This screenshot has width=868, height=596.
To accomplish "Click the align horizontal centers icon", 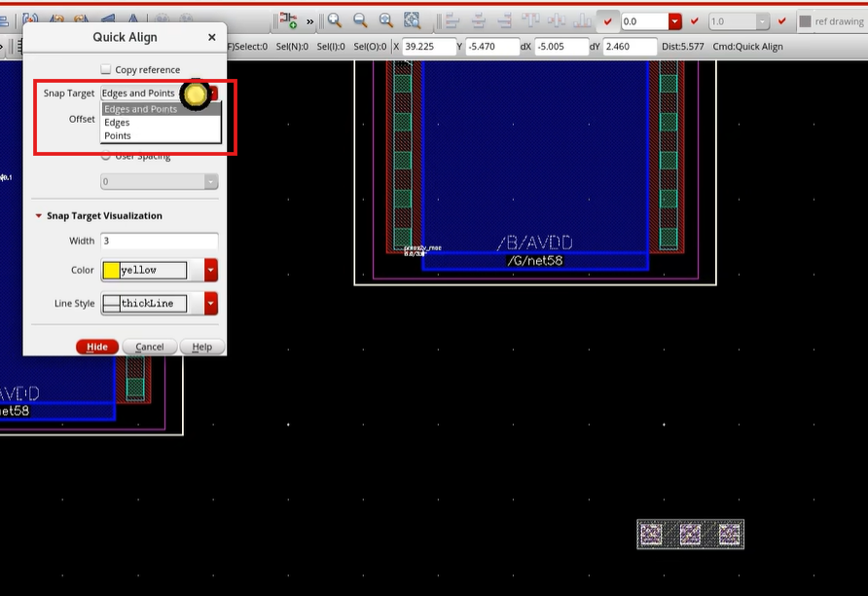I will point(479,21).
